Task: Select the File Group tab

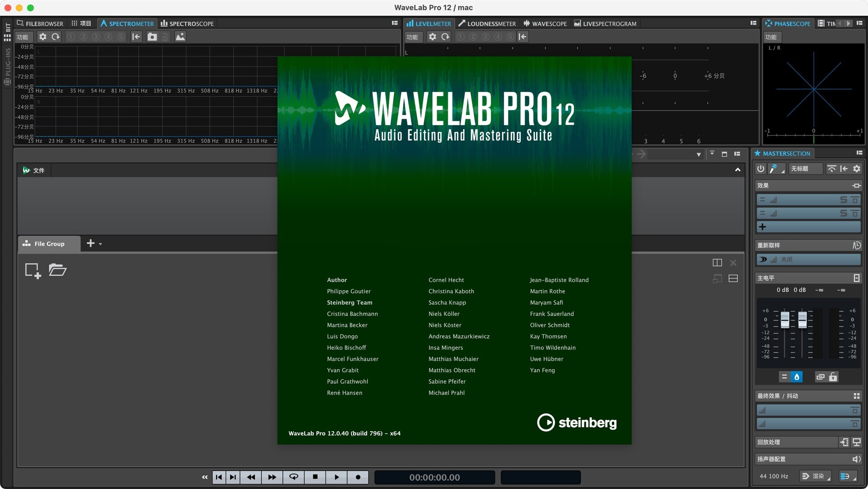Action: [x=49, y=244]
